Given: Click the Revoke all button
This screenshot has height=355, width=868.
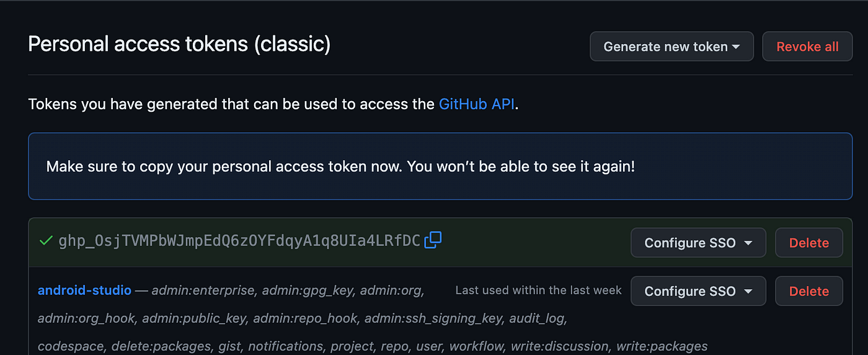Looking at the screenshot, I should click(x=807, y=47).
